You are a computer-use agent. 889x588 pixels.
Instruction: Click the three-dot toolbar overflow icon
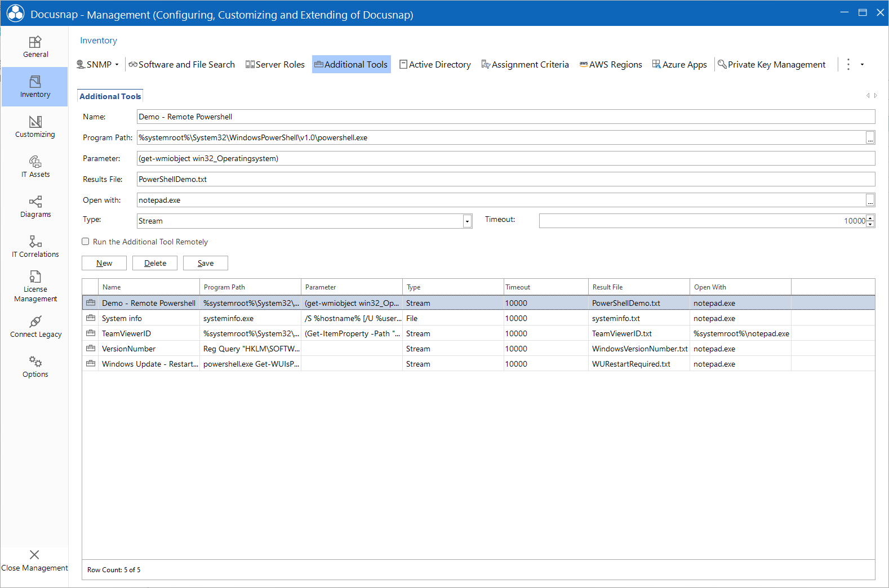(848, 64)
